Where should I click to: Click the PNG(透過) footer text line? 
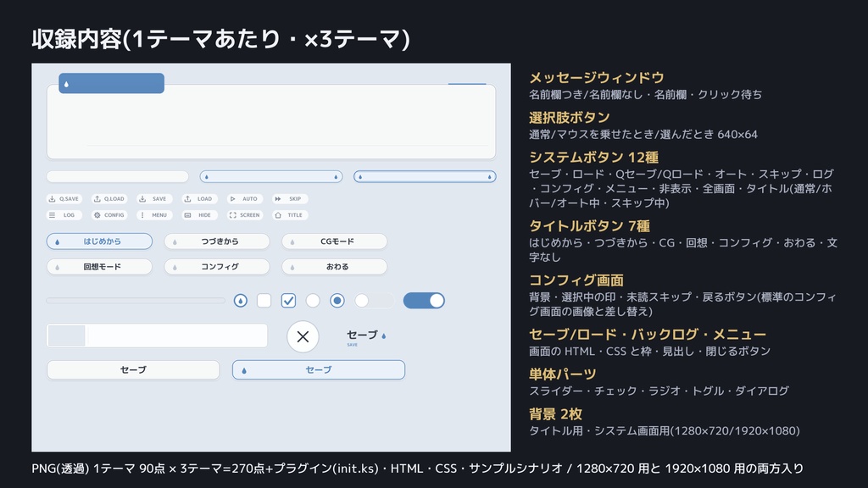pyautogui.click(x=417, y=469)
